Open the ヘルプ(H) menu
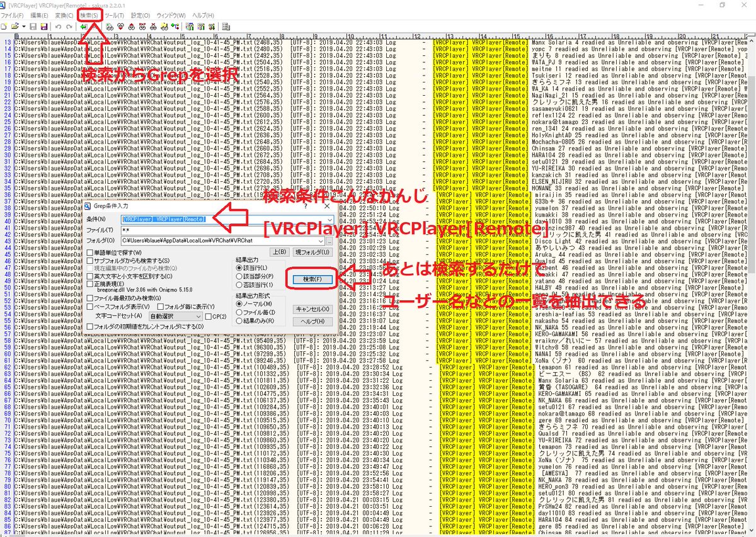Image resolution: width=756 pixels, height=537 pixels. (x=203, y=14)
